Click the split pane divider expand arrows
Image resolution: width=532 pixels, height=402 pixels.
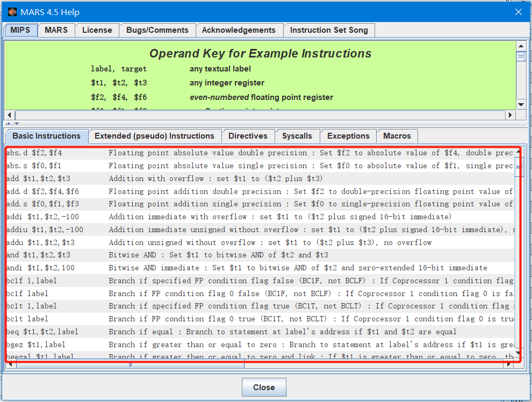pyautogui.click(x=12, y=124)
